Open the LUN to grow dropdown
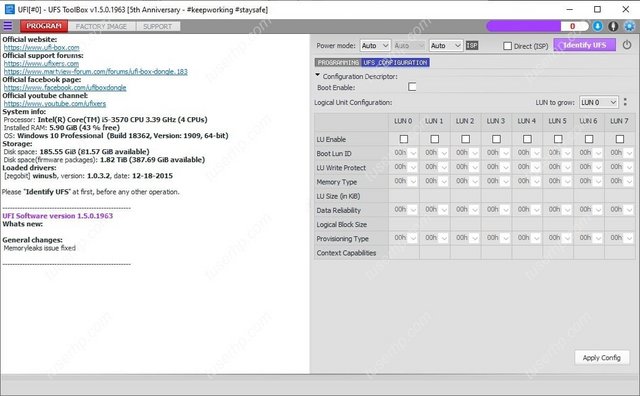 (x=599, y=102)
